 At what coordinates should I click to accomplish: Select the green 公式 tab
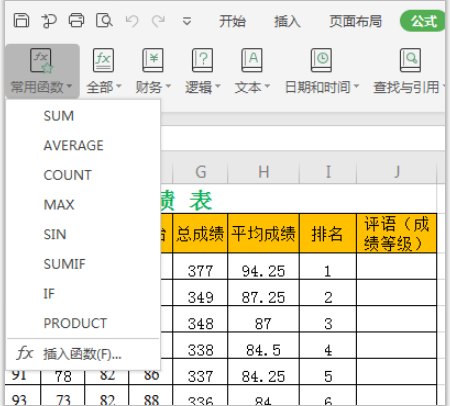423,21
